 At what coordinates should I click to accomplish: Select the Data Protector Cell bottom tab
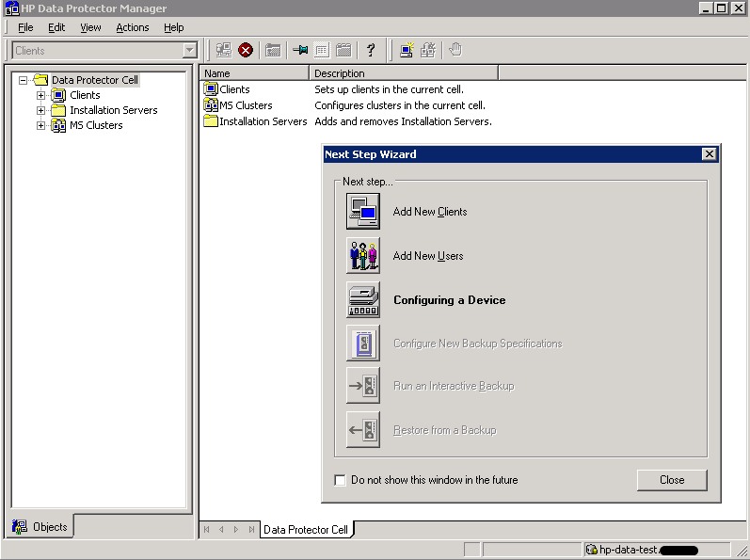pos(306,529)
